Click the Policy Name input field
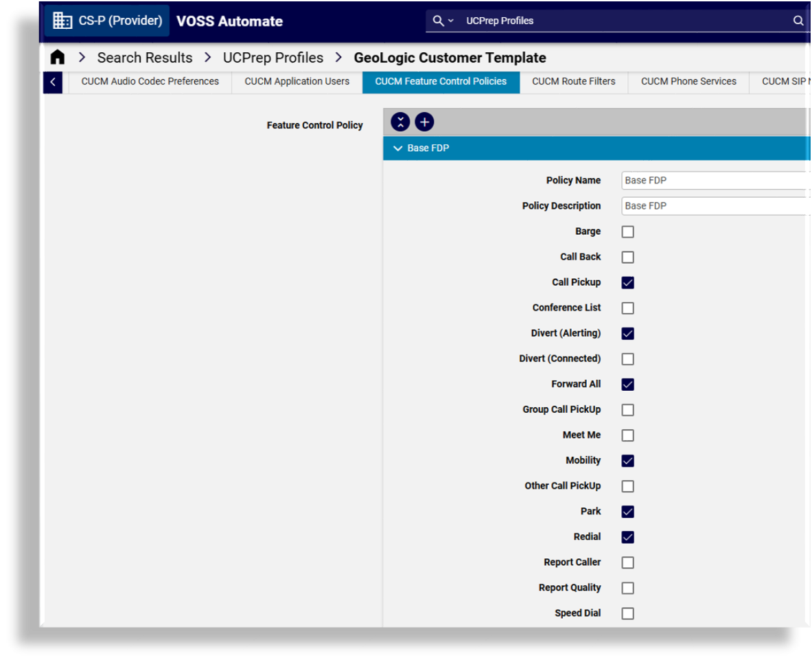This screenshot has height=662, width=812. point(714,181)
